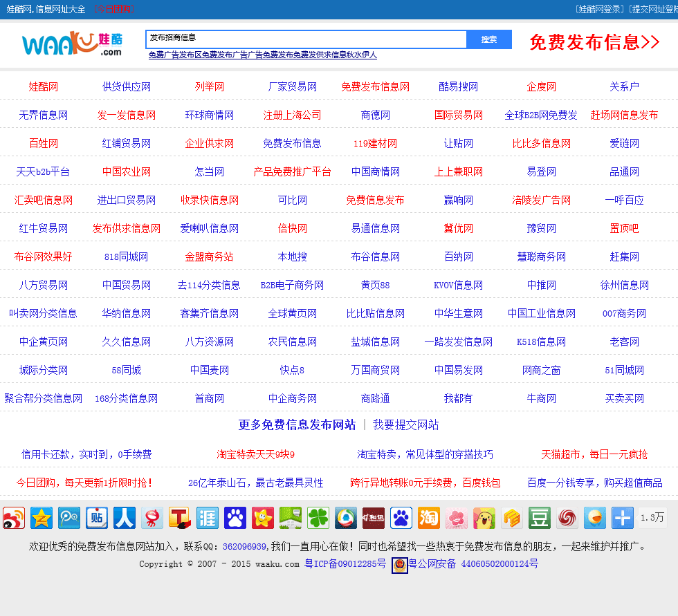Click the blue search button
The height and width of the screenshot is (616, 678).
[x=489, y=39]
